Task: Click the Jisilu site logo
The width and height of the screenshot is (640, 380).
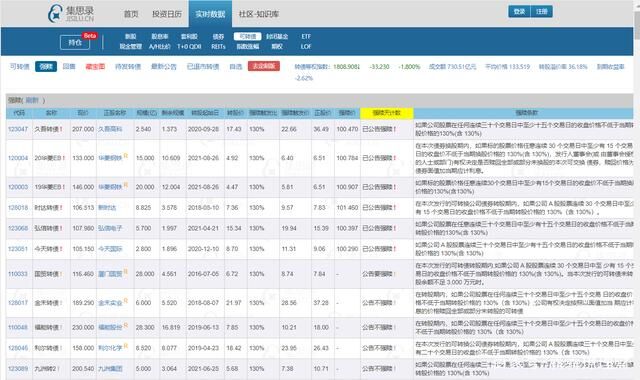Action: point(71,13)
